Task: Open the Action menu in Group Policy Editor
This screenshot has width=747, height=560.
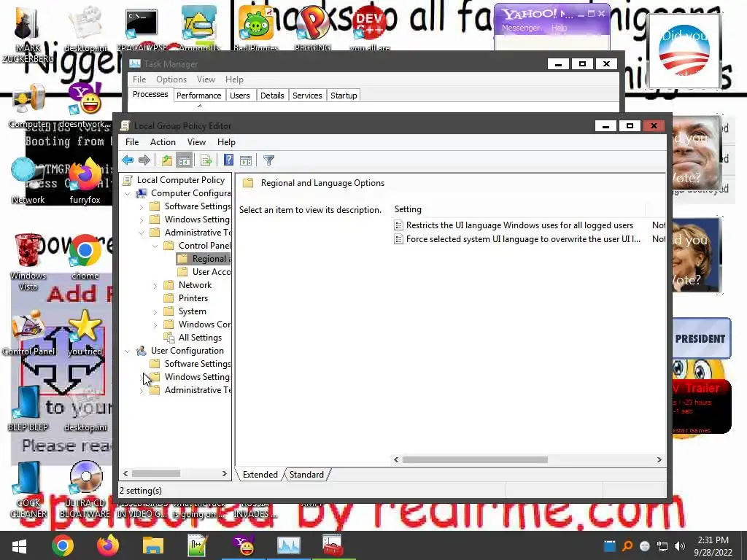Action: coord(163,142)
